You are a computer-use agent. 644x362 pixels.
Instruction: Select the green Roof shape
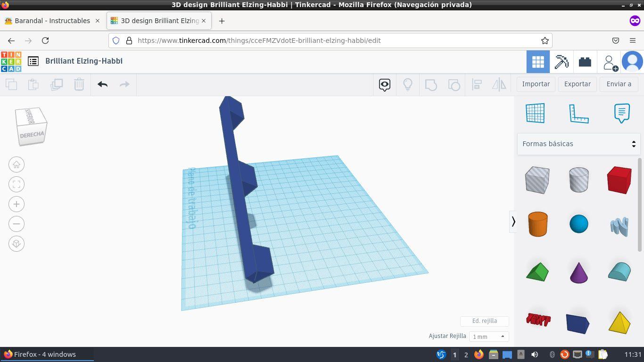click(x=537, y=272)
